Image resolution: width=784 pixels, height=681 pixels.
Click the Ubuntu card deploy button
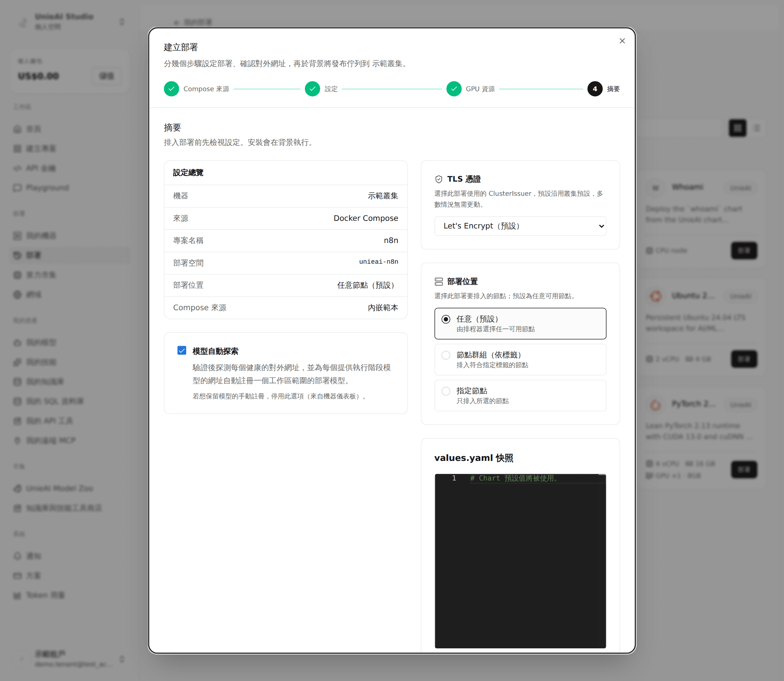click(x=744, y=359)
